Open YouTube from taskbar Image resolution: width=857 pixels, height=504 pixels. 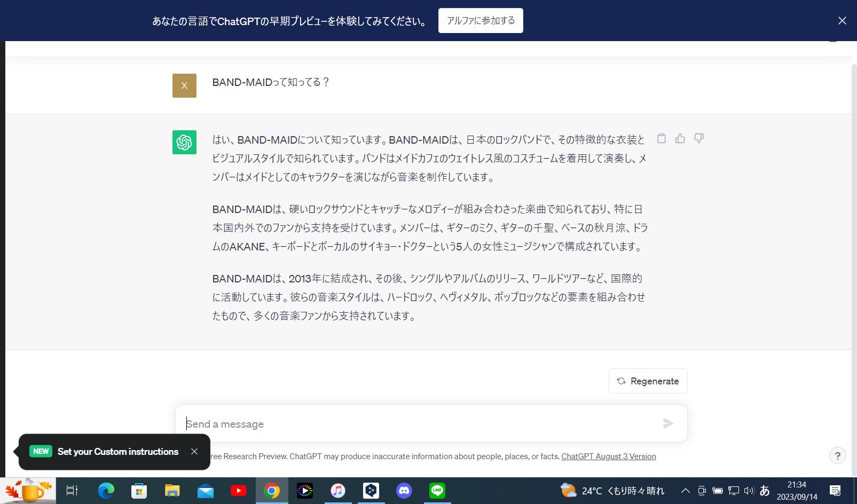(x=238, y=491)
